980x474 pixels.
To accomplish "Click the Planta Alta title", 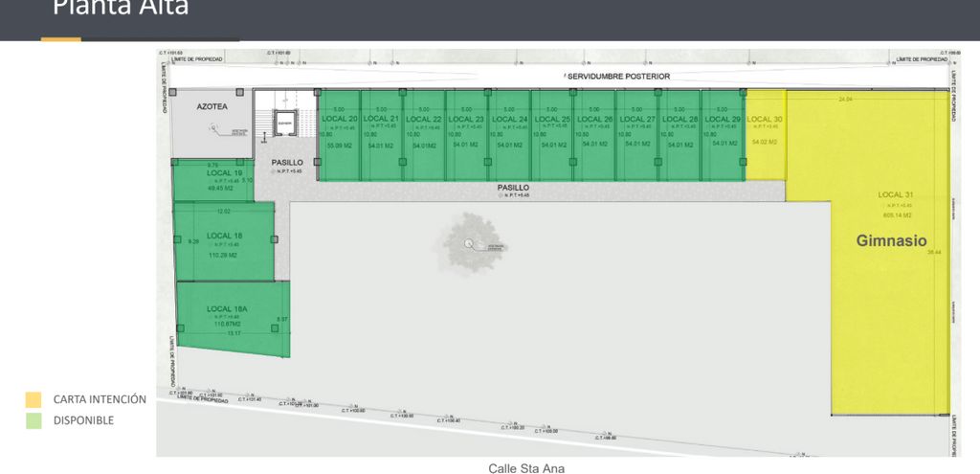I will pyautogui.click(x=121, y=9).
